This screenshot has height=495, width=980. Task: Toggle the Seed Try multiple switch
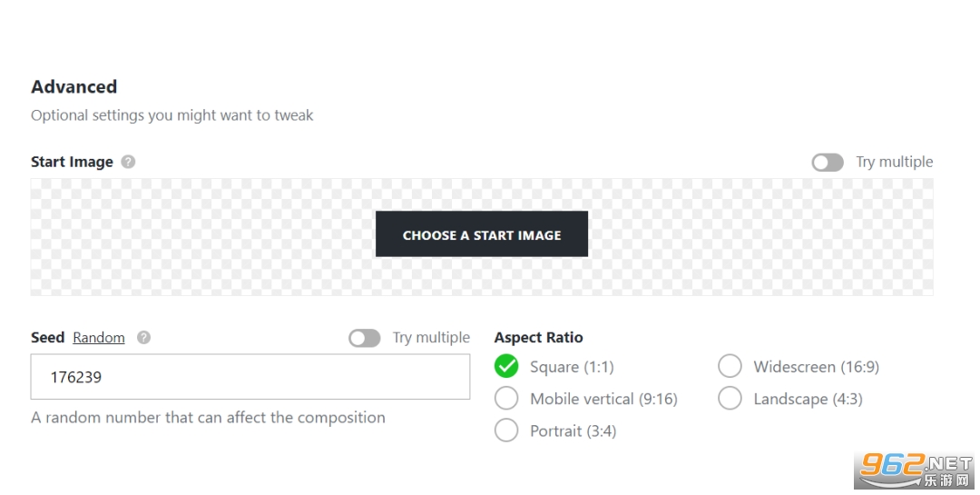coord(365,338)
